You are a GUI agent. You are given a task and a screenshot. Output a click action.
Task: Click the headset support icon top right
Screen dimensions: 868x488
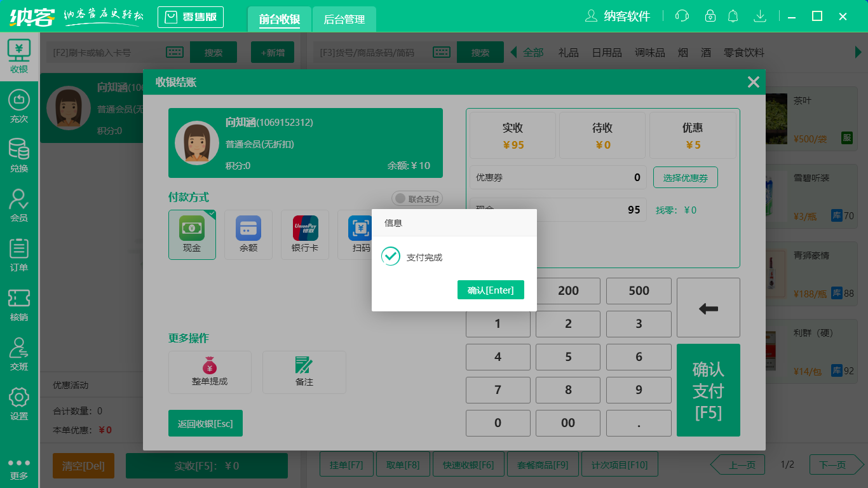pyautogui.click(x=682, y=15)
